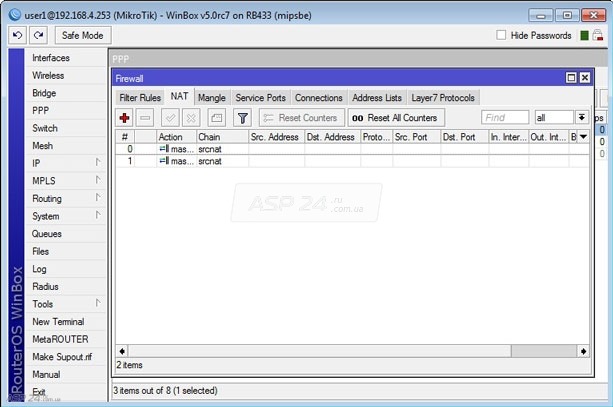The height and width of the screenshot is (407, 613).
Task: Sort by the Action column header
Action: click(176, 137)
